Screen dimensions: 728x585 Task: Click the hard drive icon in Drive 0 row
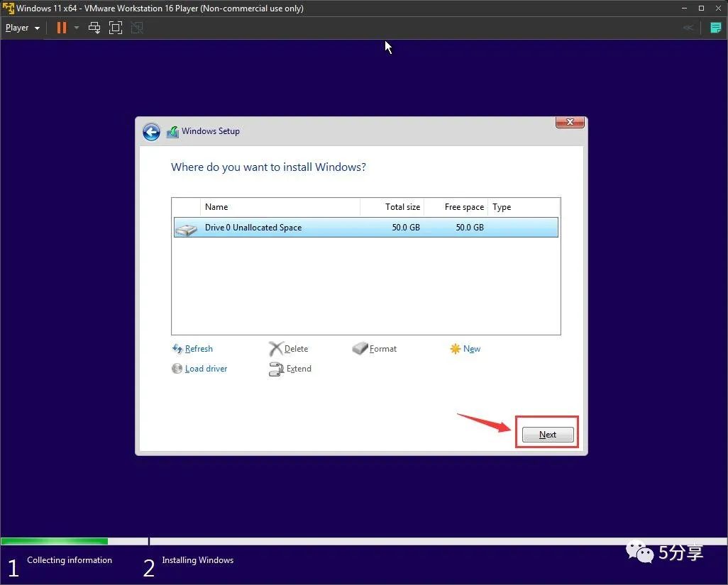tap(187, 229)
